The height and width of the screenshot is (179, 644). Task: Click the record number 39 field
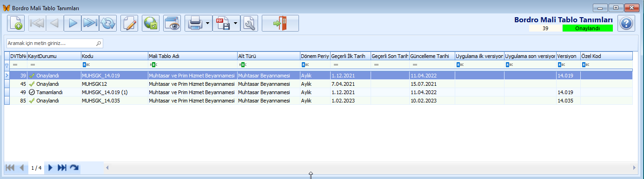coord(545,28)
